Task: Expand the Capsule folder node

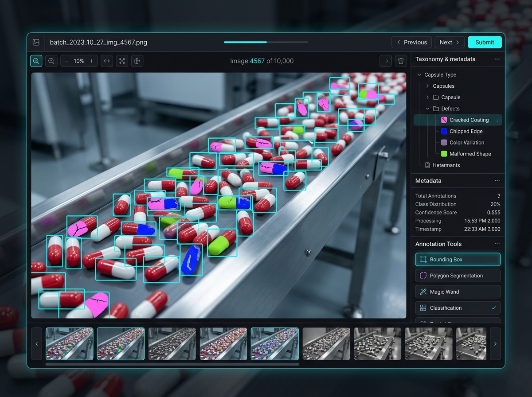Action: [427, 97]
